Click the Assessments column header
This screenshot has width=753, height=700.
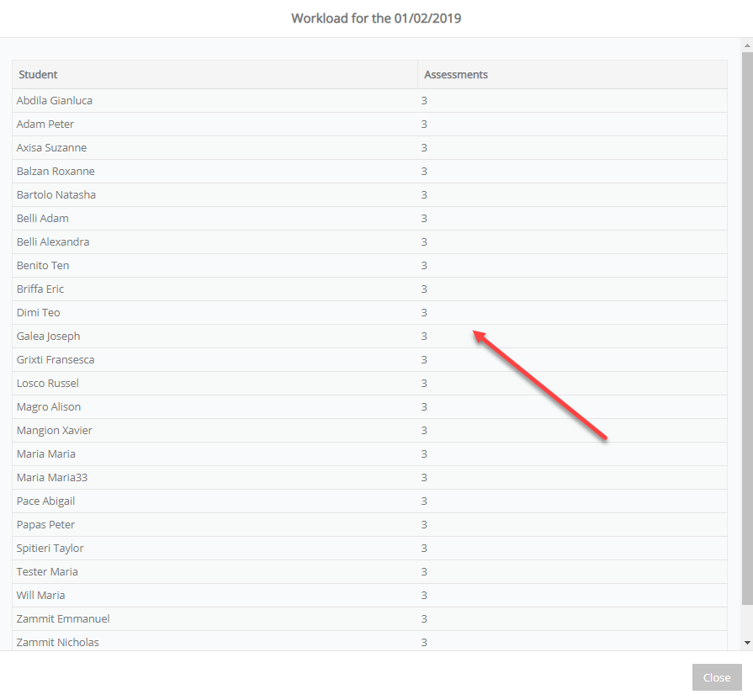pos(456,74)
